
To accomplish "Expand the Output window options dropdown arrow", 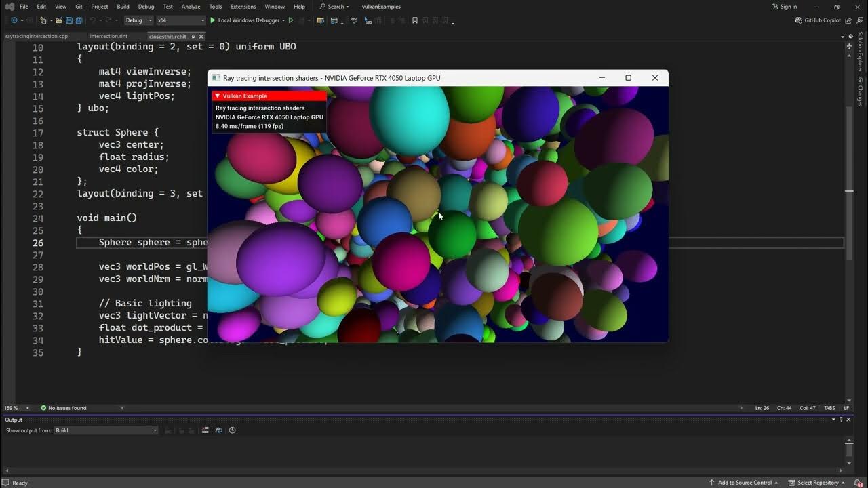I will [833, 420].
